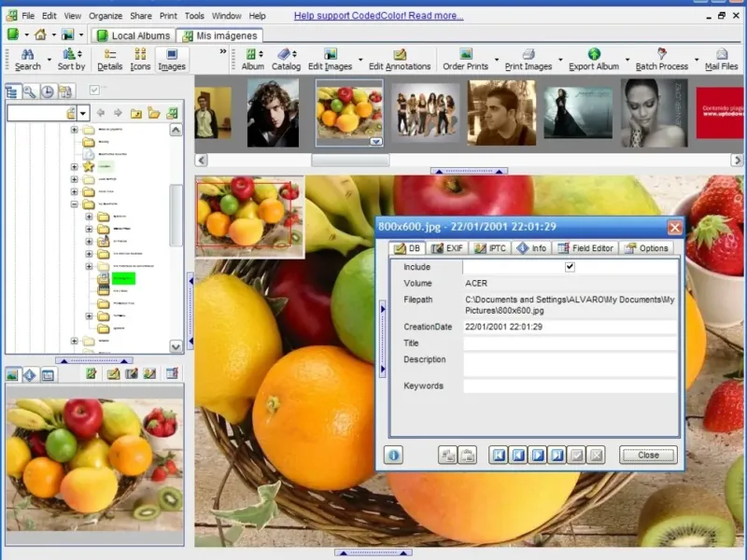
Task: Select the curly-haired man portrait thumbnail
Action: pos(273,113)
